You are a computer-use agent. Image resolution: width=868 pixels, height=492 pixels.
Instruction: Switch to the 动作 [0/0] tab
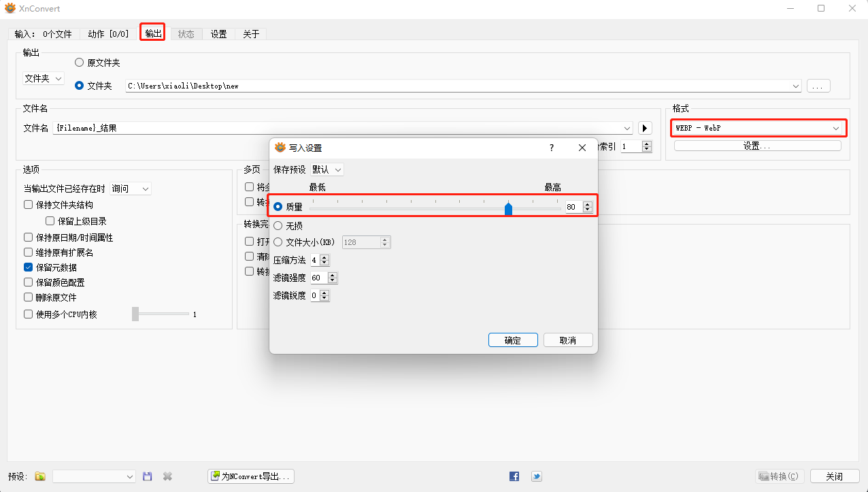(x=108, y=34)
